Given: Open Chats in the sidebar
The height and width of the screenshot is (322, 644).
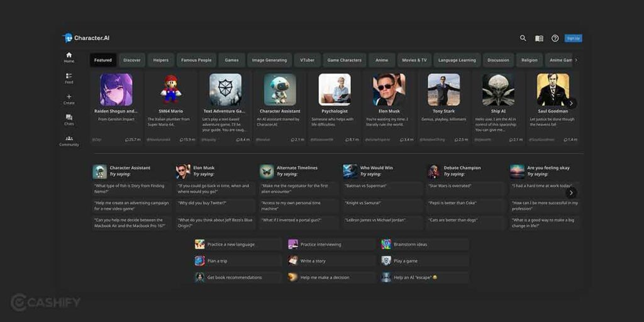Looking at the screenshot, I should coord(69,120).
